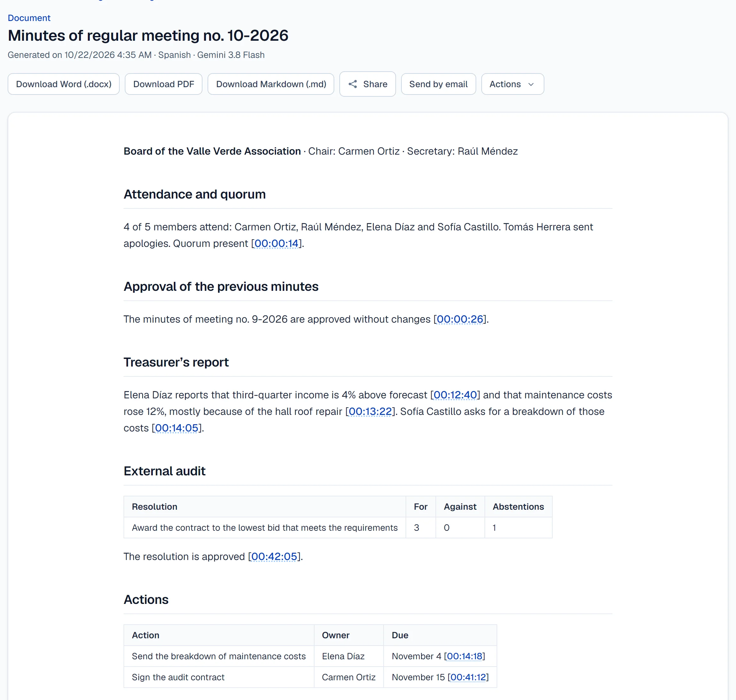736x700 pixels.
Task: Click the 'Award the contract to the lowest bid' cell
Action: [265, 527]
